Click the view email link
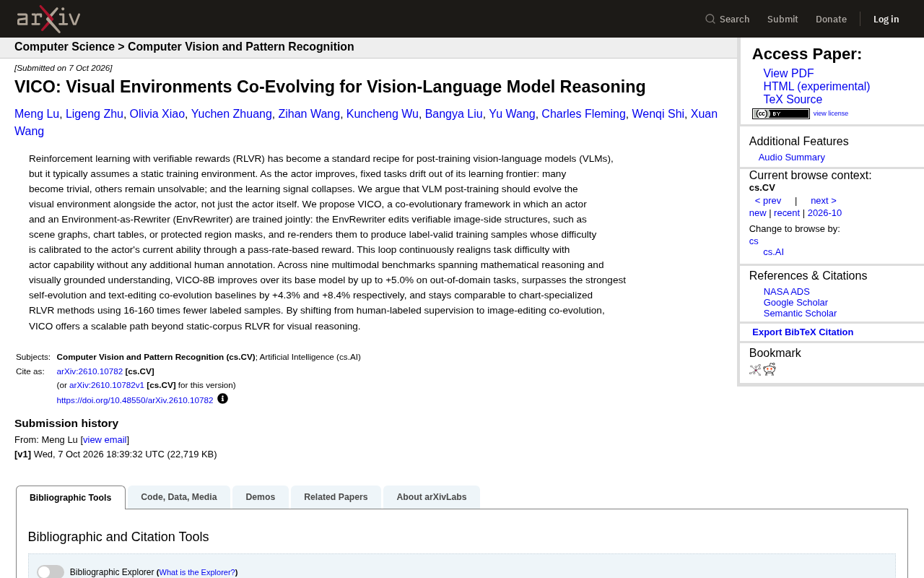Image resolution: width=924 pixels, height=578 pixels. (105, 440)
